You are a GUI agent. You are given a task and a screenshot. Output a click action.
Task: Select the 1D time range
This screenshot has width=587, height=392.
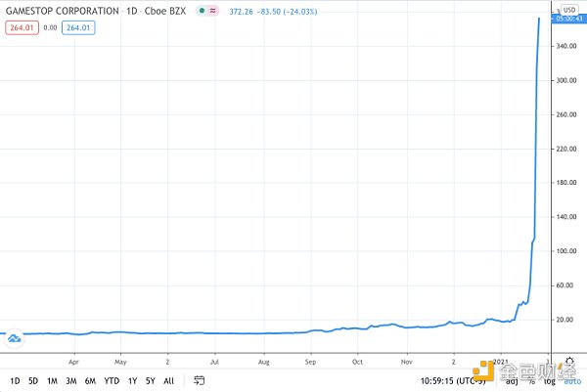(x=16, y=379)
